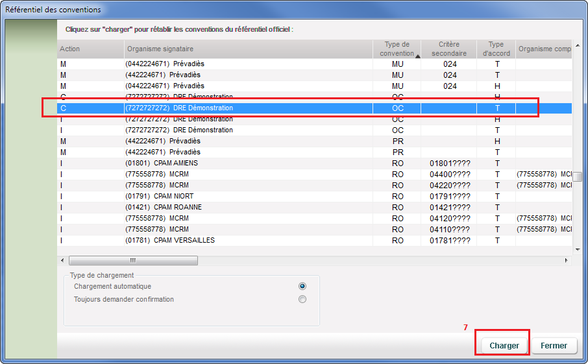The height and width of the screenshot is (364, 588).
Task: Click the Organisme complémentaire column header
Action: (x=544, y=49)
